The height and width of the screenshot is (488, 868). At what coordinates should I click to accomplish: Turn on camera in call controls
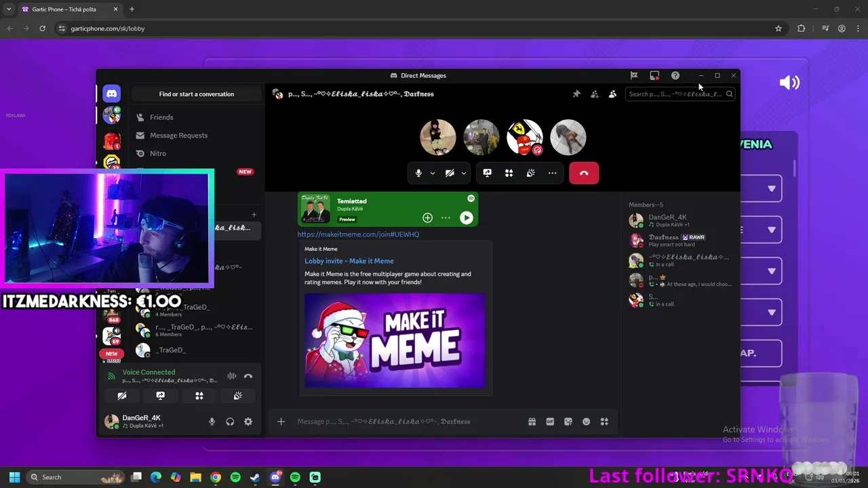(450, 173)
